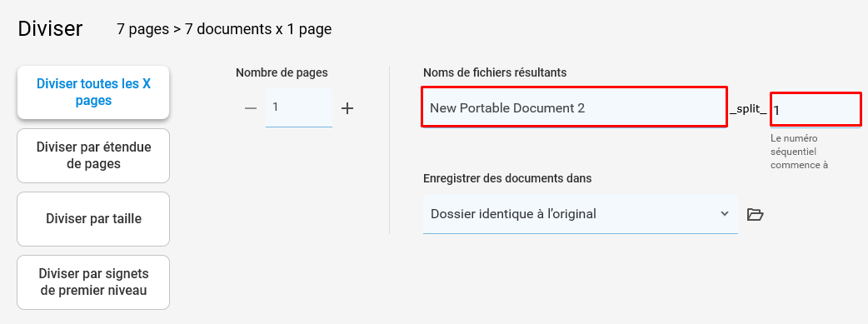This screenshot has height=324, width=868.
Task: Click the 'Diviser' heading
Action: click(50, 29)
